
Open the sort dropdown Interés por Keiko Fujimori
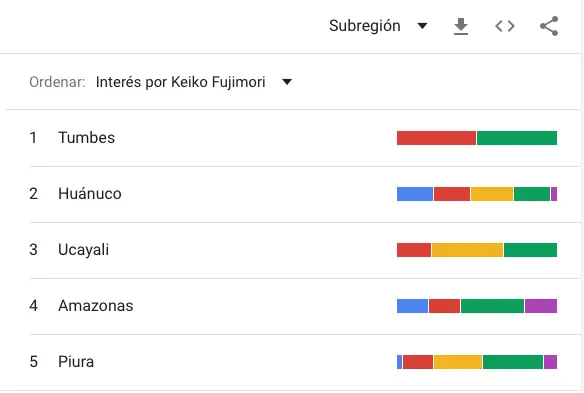(x=194, y=82)
